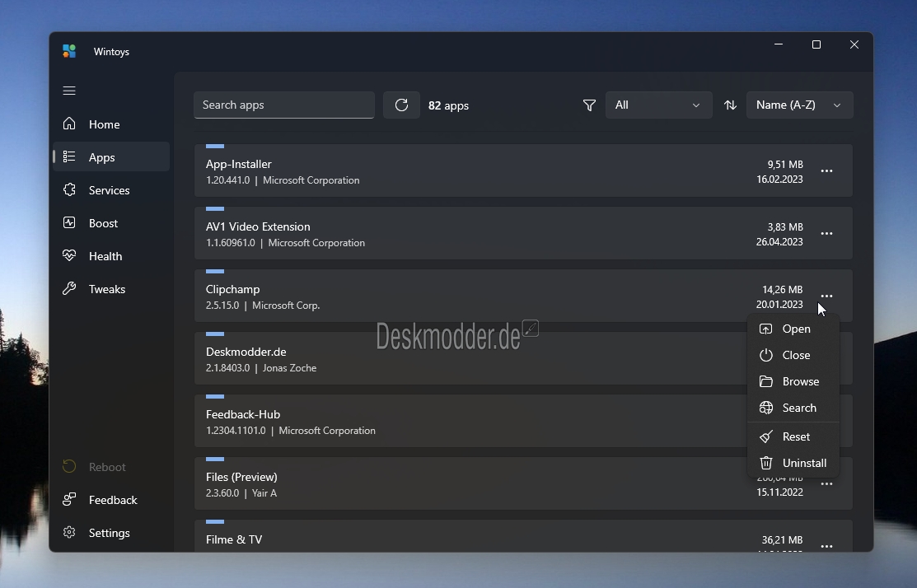The image size is (917, 588).
Task: Expand the All filter dropdown
Action: point(658,105)
